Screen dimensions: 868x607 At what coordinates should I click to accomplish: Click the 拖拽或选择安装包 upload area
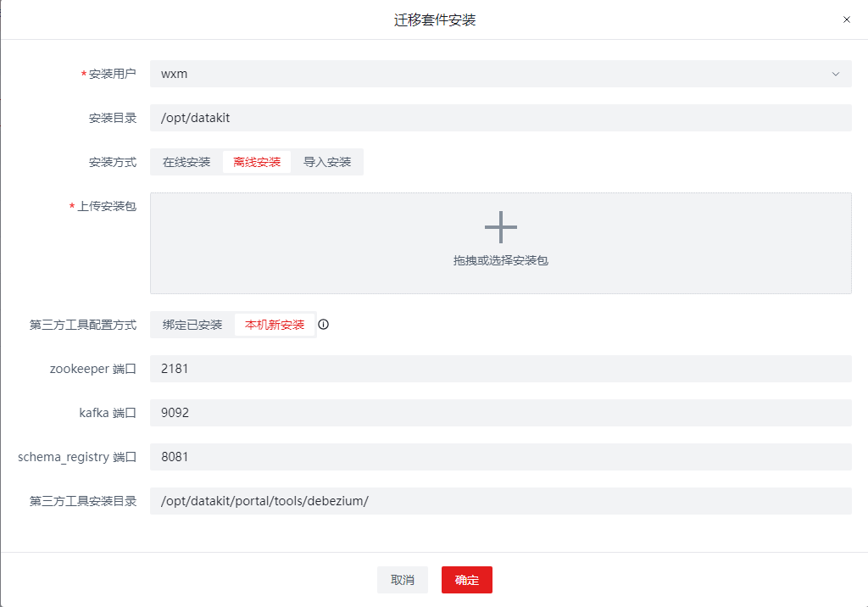click(x=502, y=259)
